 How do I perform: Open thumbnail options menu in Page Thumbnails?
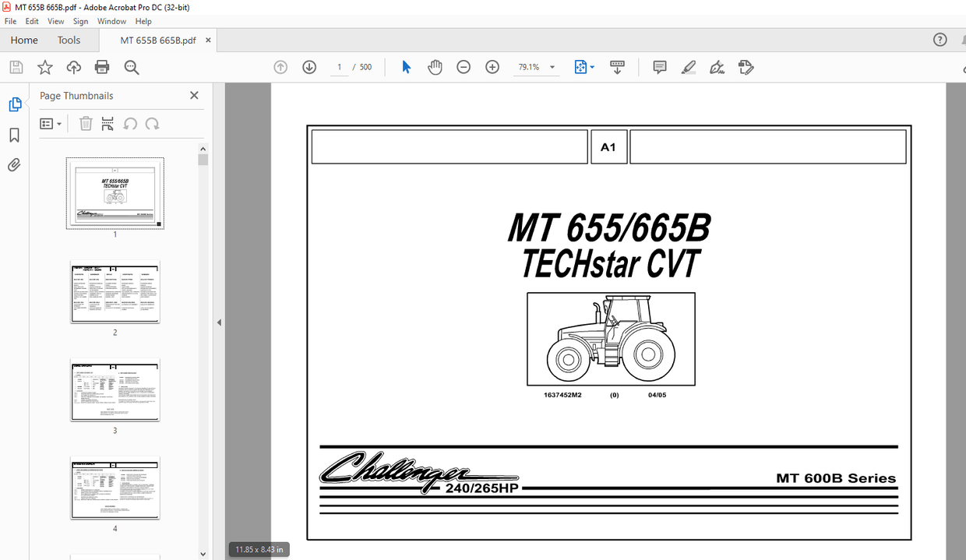pos(50,123)
